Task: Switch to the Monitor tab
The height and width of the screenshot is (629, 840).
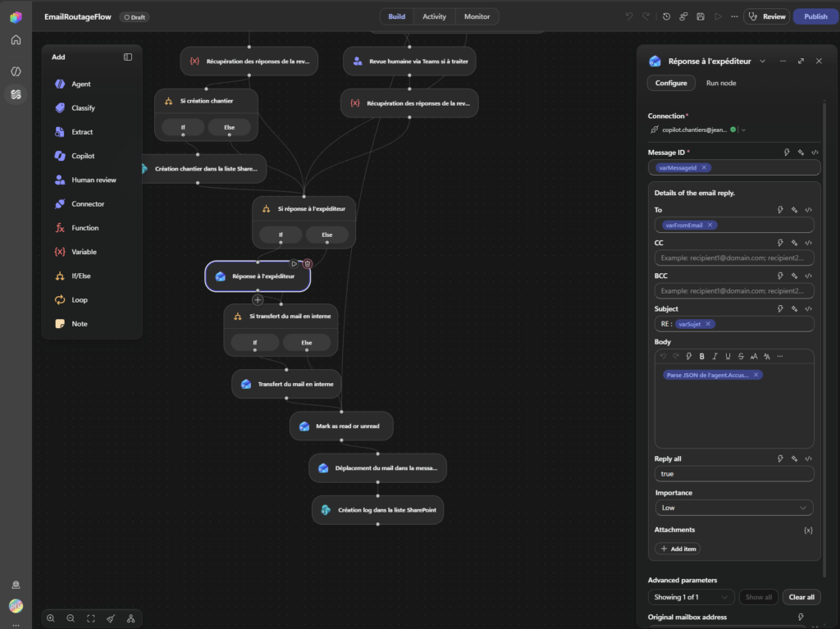Action: [477, 16]
